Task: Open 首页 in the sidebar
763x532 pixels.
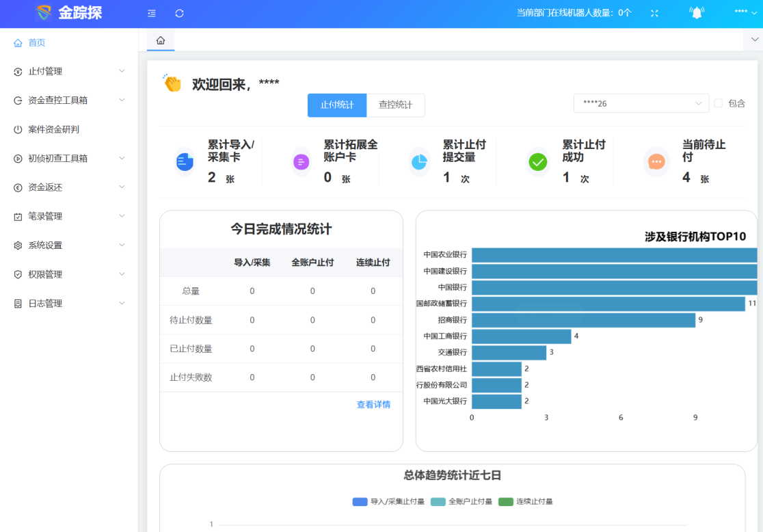Action: point(69,43)
